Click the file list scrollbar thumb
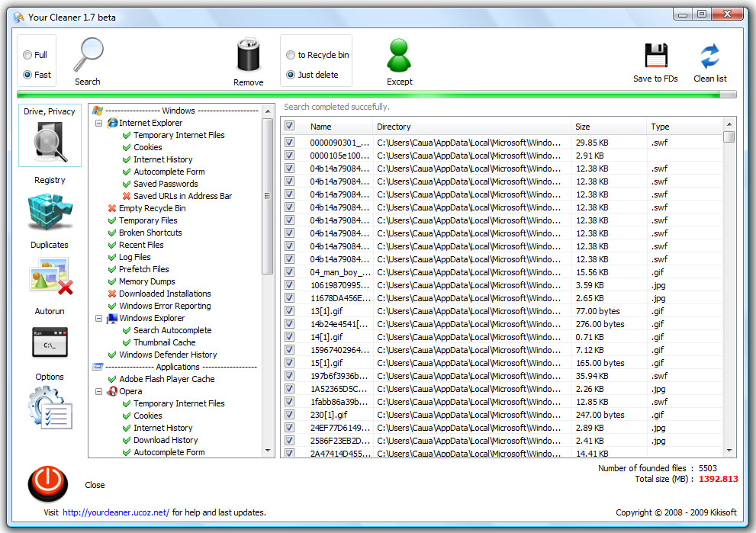The width and height of the screenshot is (756, 533). [729, 137]
